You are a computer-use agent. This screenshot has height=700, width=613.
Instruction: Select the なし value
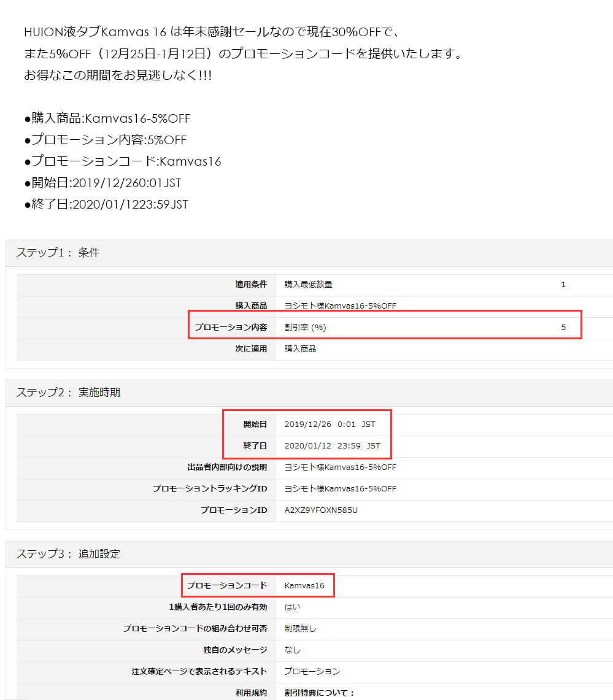293,650
